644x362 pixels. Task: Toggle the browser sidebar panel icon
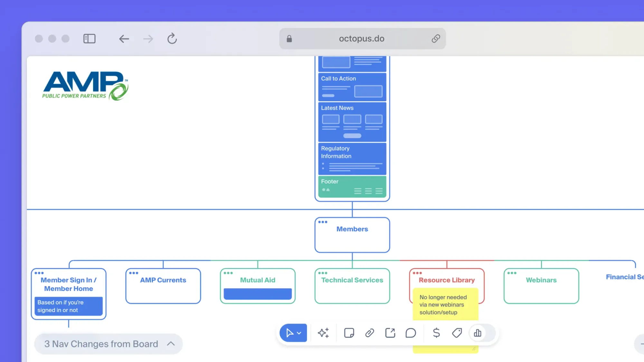89,39
